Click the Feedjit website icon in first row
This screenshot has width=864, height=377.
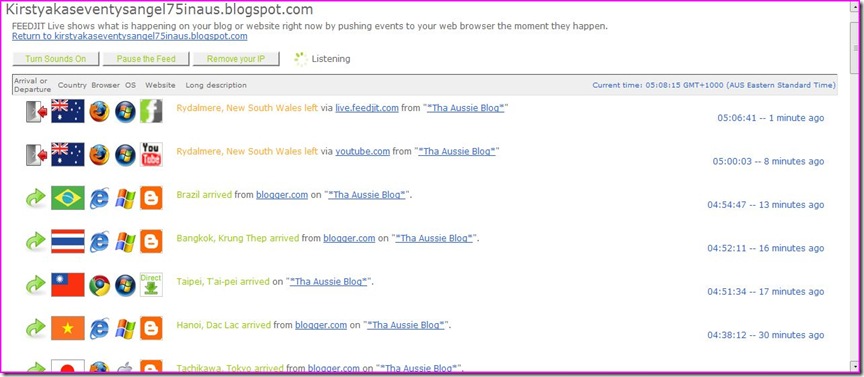(x=151, y=111)
